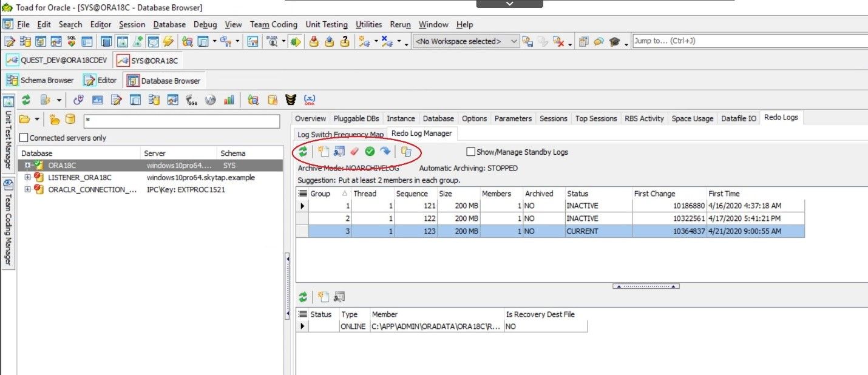The image size is (868, 375).
Task: Expand the ORA18C database tree node
Action: 27,165
